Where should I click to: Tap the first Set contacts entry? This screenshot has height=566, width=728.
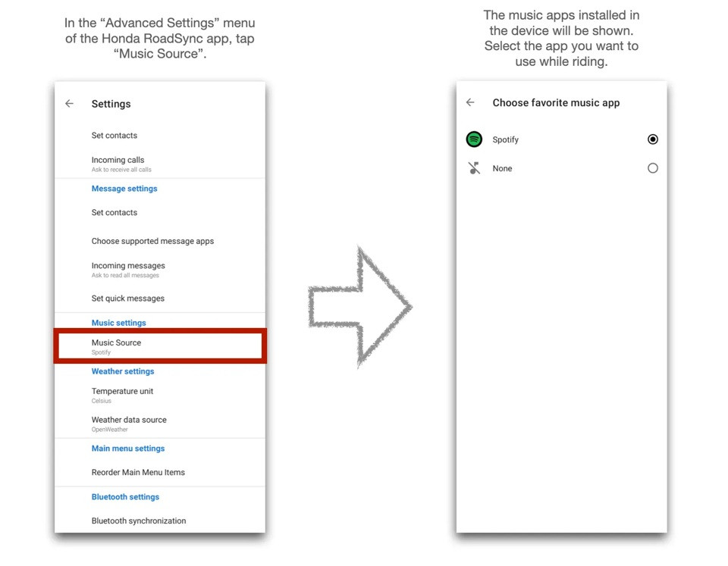point(160,136)
